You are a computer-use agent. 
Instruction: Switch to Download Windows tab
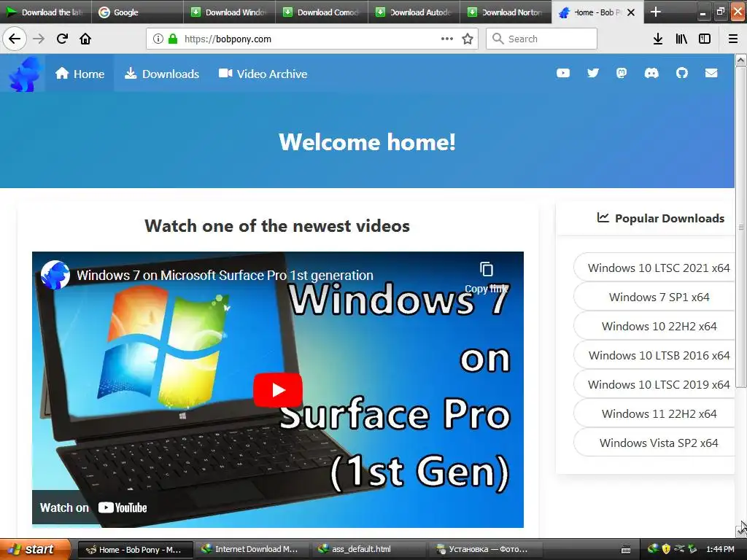point(229,12)
